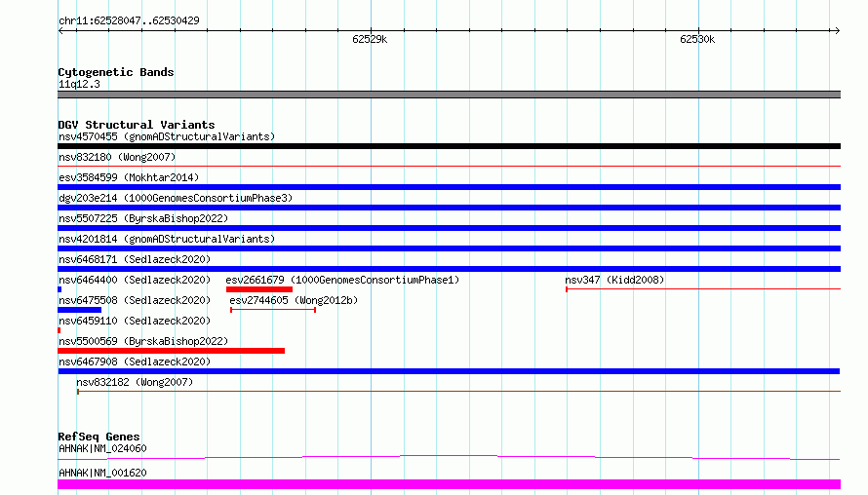Viewport: 868px width, 495px height.
Task: Click the chr11:62528047..62530429 coordinate label
Action: 129,21
